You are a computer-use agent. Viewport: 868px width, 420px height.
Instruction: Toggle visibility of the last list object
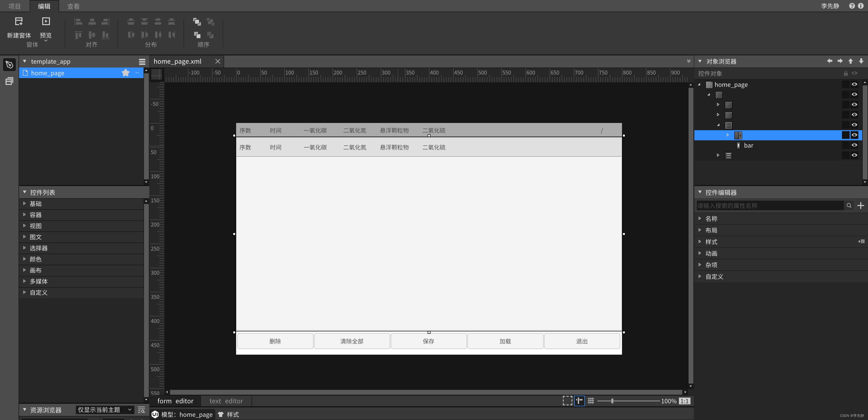854,155
